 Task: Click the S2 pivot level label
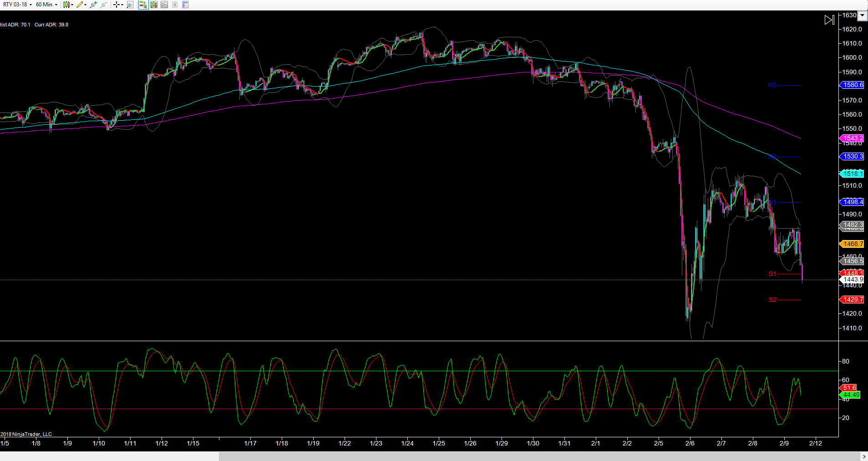pyautogui.click(x=772, y=300)
